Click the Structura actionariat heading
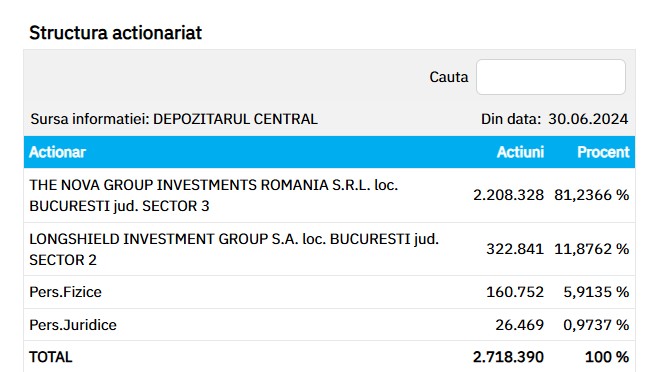Screen dimensions: 657x372 tap(116, 33)
